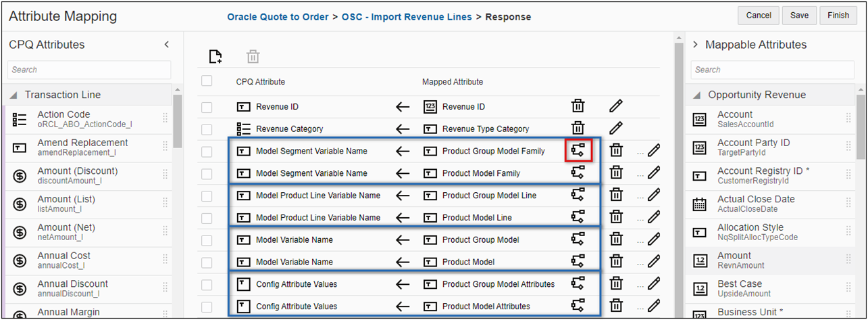
Task: Click the add new mapping row icon
Action: click(215, 57)
